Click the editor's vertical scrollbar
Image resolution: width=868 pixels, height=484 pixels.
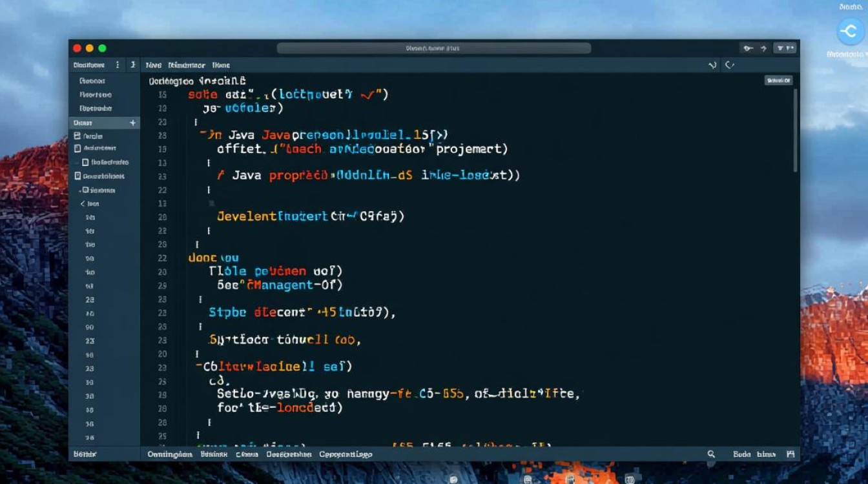[795, 129]
